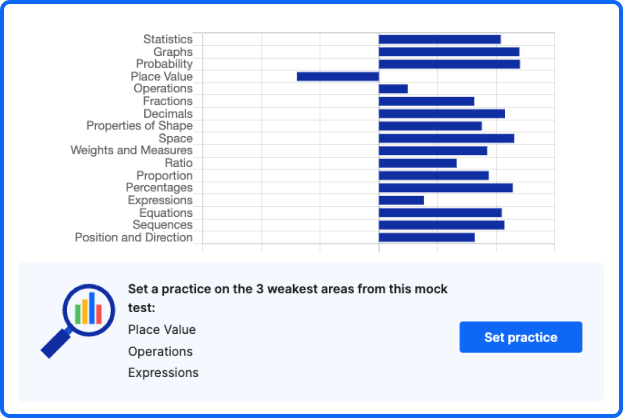The image size is (623, 418).
Task: Select the Statistics bar in chart
Action: click(439, 39)
